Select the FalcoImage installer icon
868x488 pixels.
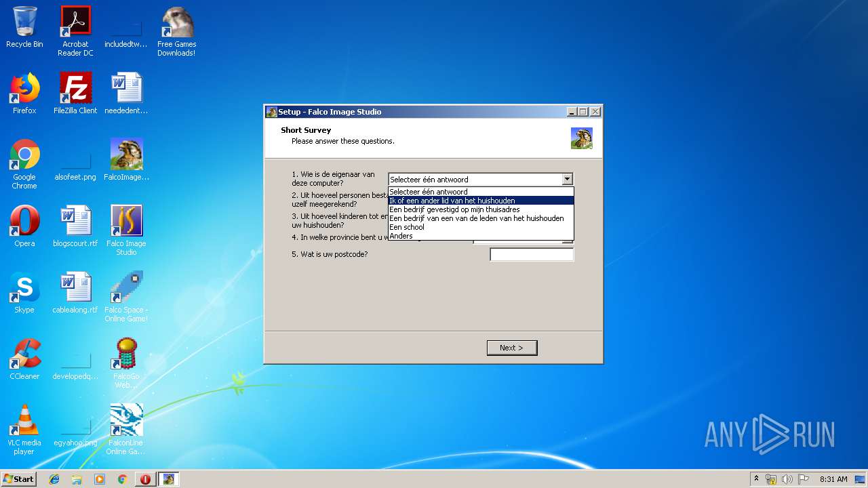pyautogui.click(x=126, y=160)
